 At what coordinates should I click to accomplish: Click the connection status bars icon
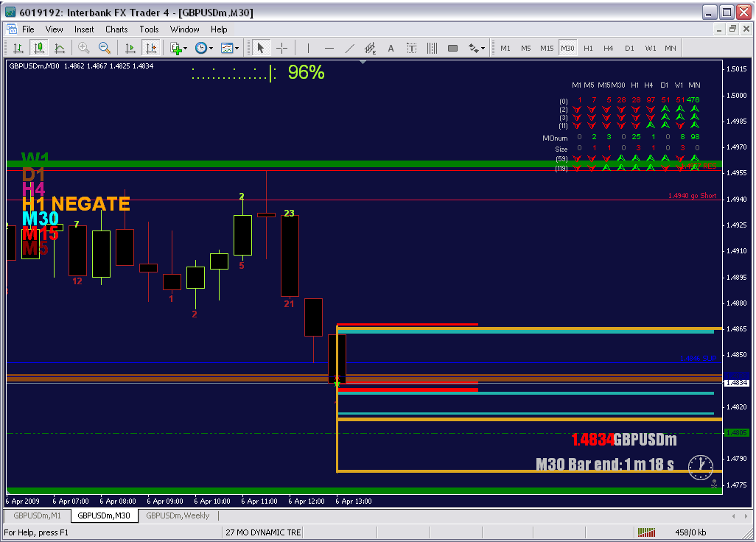point(646,532)
